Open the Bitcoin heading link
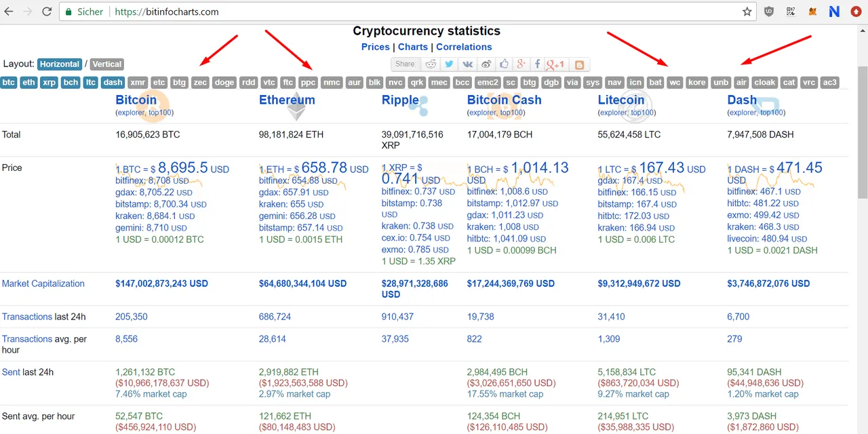868x434 pixels. pos(136,100)
